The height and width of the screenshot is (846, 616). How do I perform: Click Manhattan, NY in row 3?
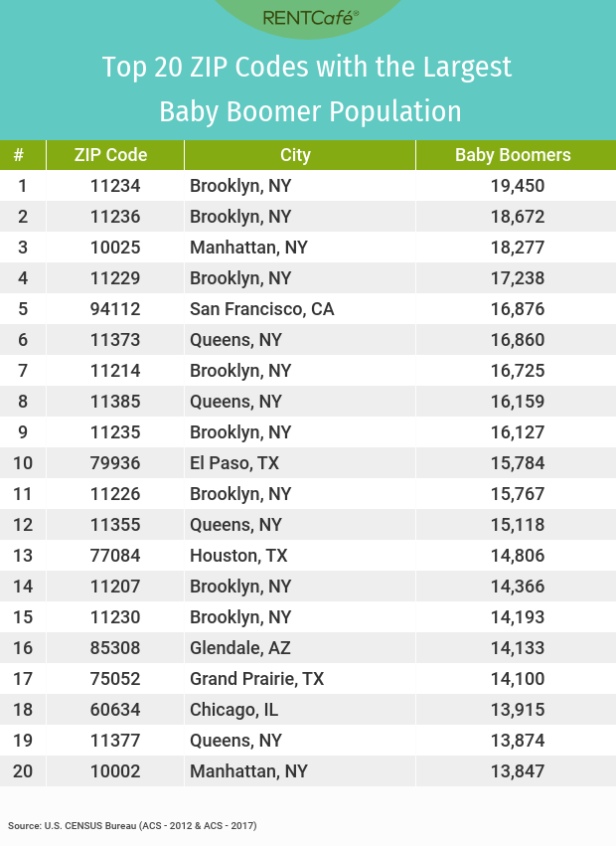tap(248, 248)
